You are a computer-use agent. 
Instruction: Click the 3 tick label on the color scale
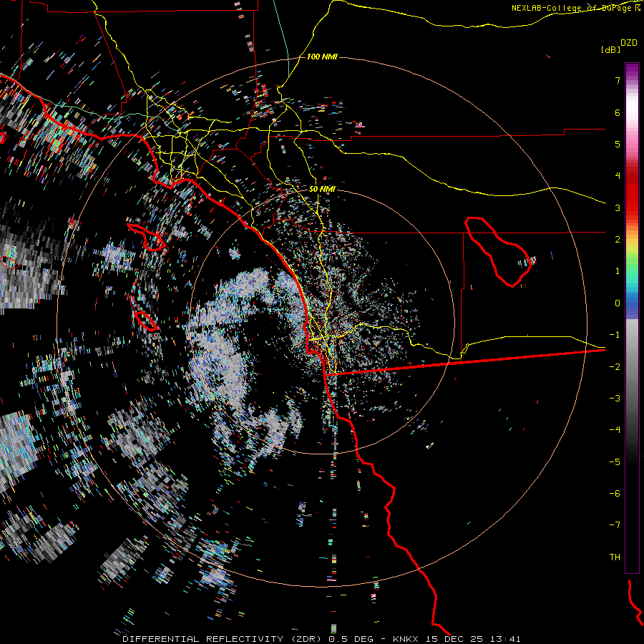(x=618, y=208)
